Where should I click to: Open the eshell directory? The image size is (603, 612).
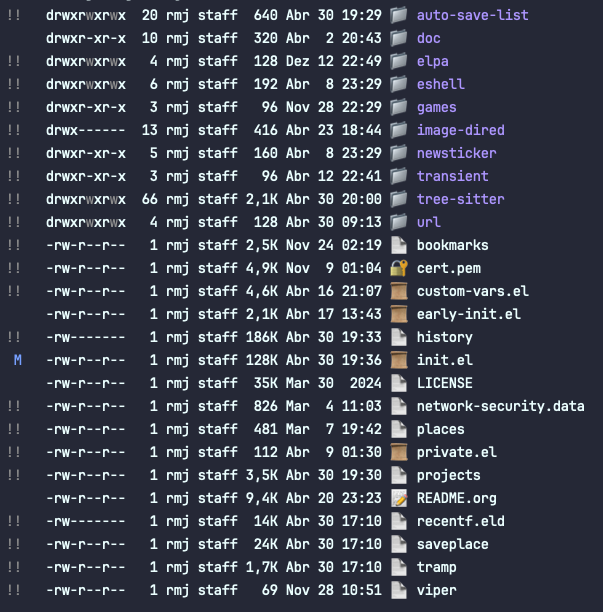pos(441,84)
